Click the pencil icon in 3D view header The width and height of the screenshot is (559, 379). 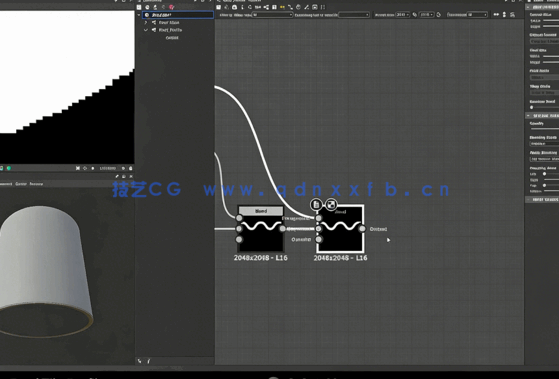[x=117, y=176]
